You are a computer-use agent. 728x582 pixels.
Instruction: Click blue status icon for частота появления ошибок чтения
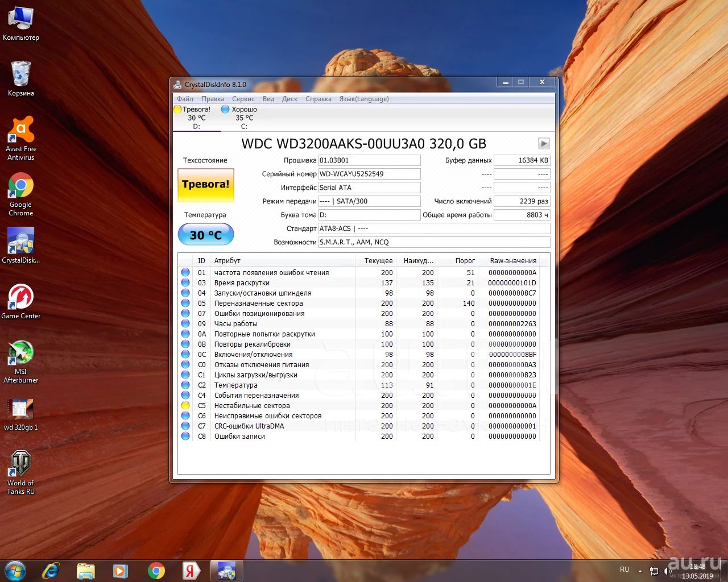185,272
